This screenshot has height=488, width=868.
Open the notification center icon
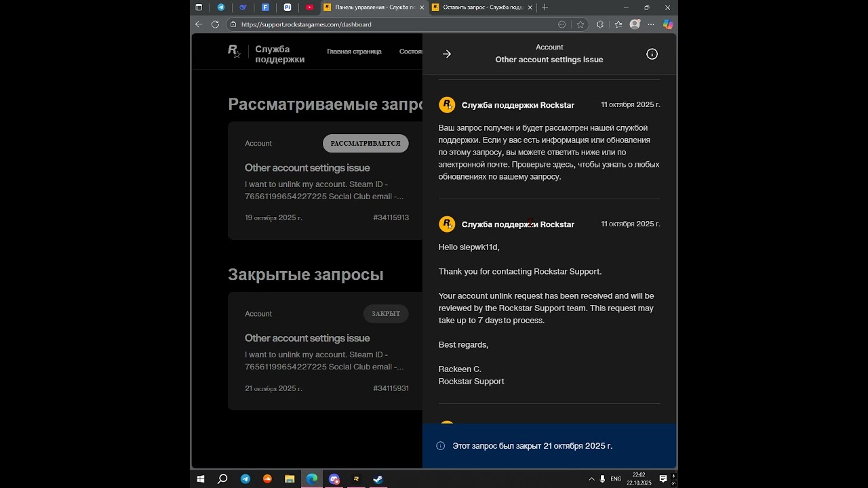click(x=663, y=479)
